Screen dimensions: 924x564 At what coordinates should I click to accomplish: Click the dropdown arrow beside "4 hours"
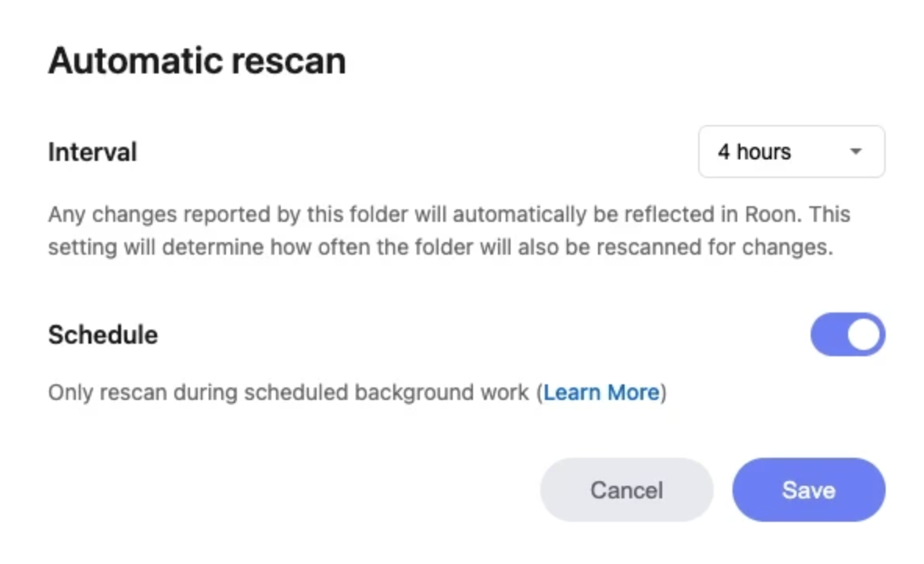coord(855,152)
